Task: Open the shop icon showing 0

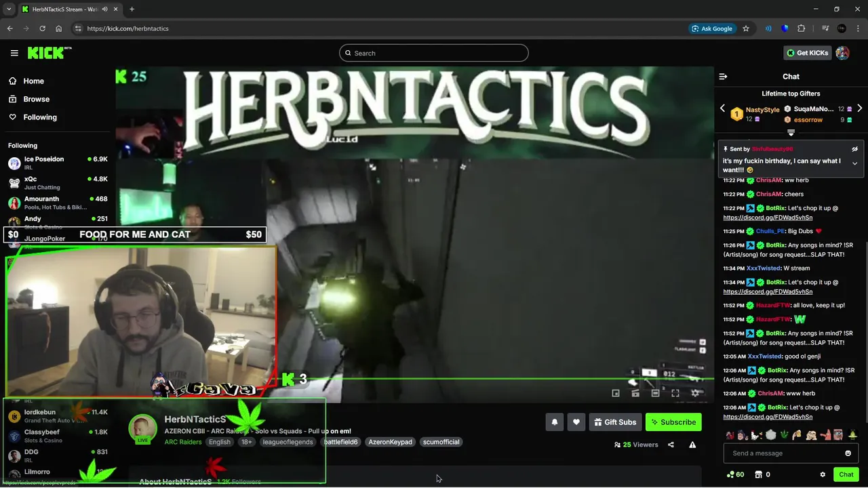Action: coord(762,474)
